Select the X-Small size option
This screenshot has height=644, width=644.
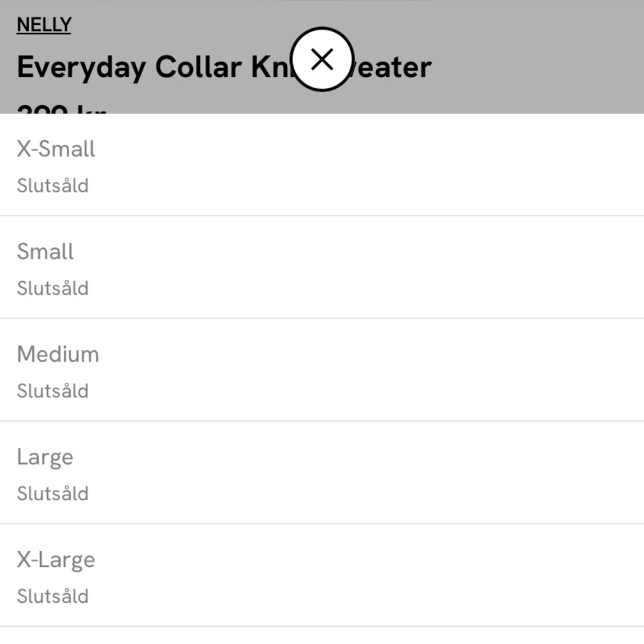click(x=56, y=149)
